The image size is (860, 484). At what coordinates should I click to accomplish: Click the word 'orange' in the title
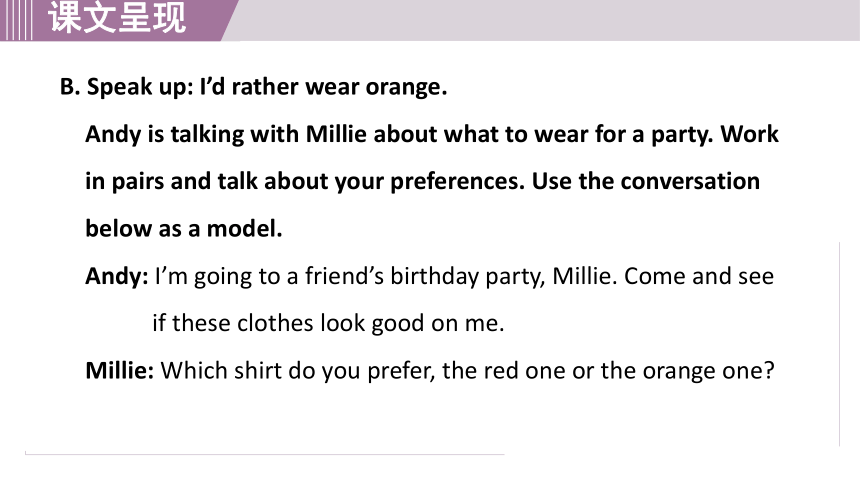406,87
